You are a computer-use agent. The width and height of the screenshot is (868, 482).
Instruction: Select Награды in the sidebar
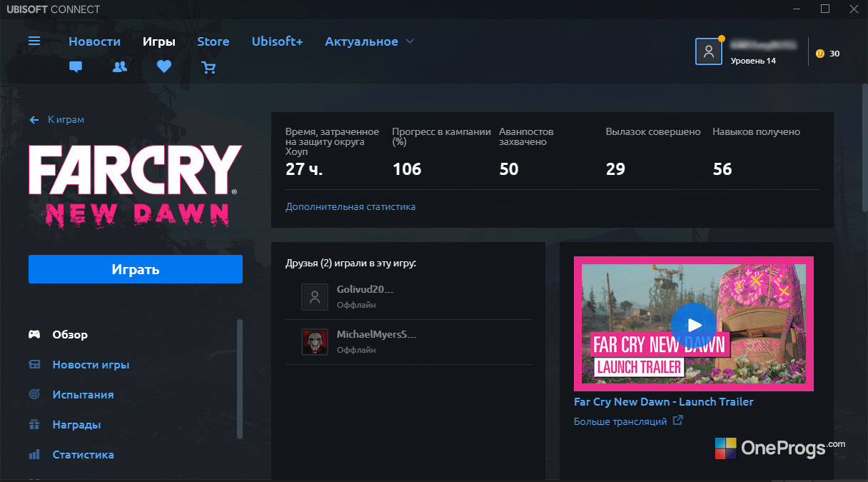[76, 424]
